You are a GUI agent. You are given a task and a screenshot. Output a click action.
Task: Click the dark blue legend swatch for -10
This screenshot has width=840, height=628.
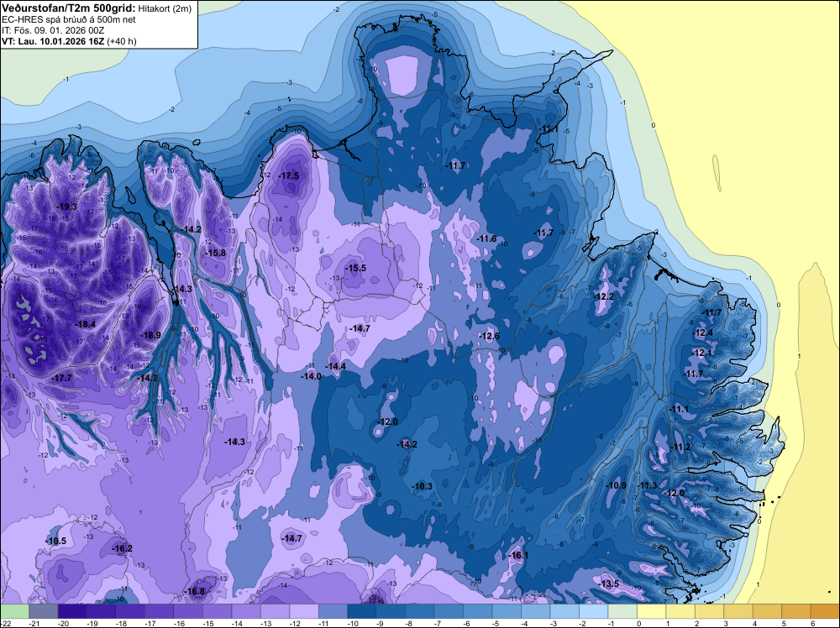(361, 611)
